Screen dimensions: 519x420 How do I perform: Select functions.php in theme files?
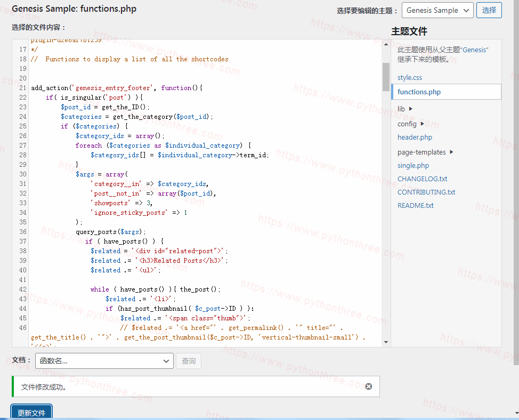coord(446,92)
